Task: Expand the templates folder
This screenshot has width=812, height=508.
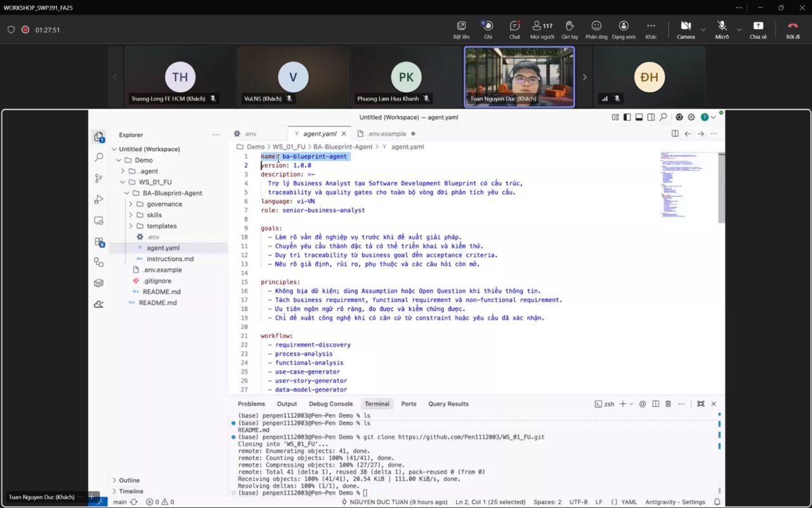Action: pyautogui.click(x=131, y=226)
